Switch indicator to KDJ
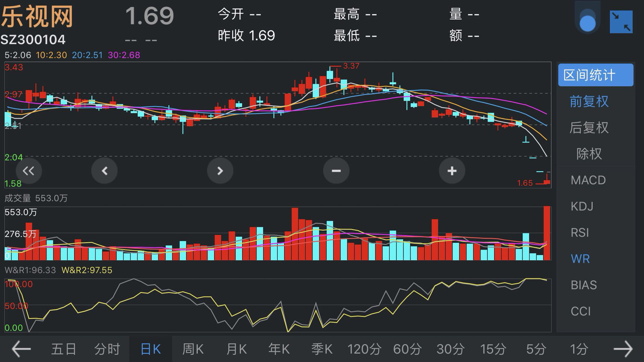The height and width of the screenshot is (362, 644). coord(582,206)
